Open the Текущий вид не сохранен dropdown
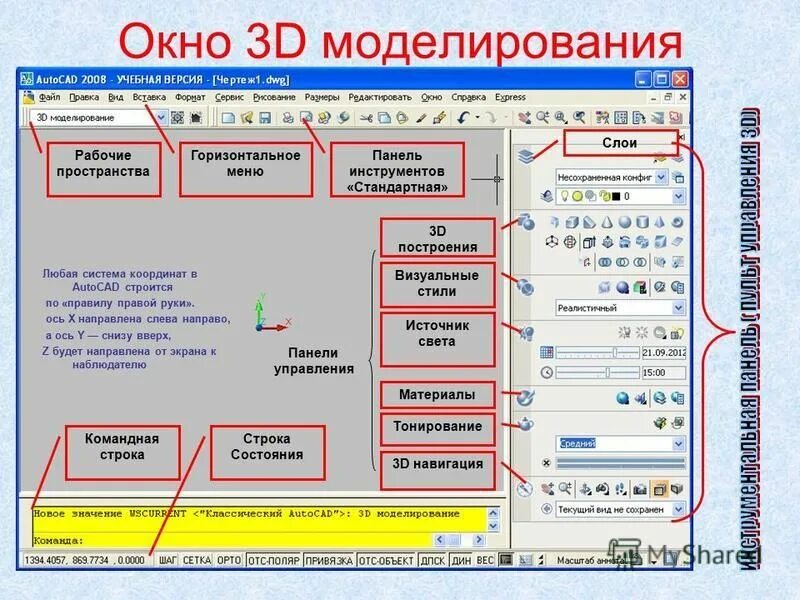The image size is (800, 600). [x=679, y=509]
